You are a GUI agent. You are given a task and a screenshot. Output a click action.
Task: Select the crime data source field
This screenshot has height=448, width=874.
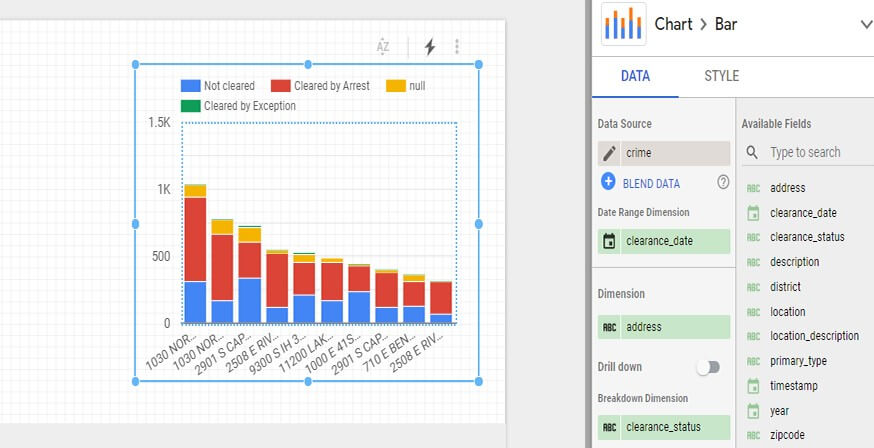coord(664,153)
